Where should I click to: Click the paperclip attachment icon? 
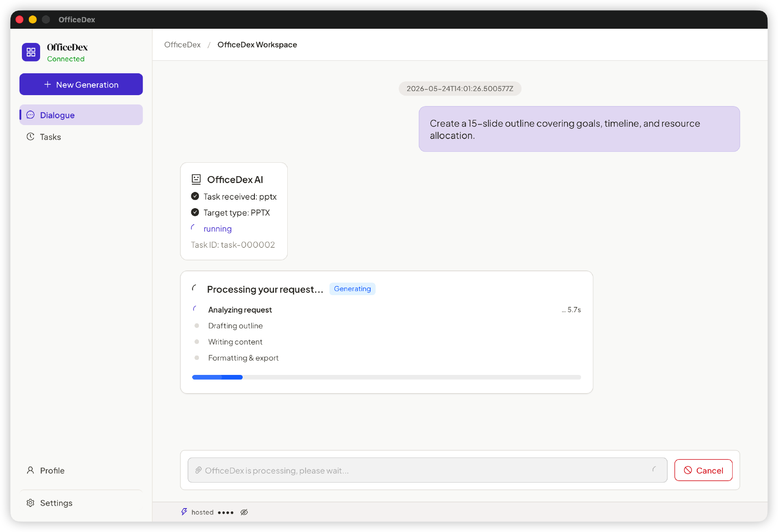pos(198,470)
